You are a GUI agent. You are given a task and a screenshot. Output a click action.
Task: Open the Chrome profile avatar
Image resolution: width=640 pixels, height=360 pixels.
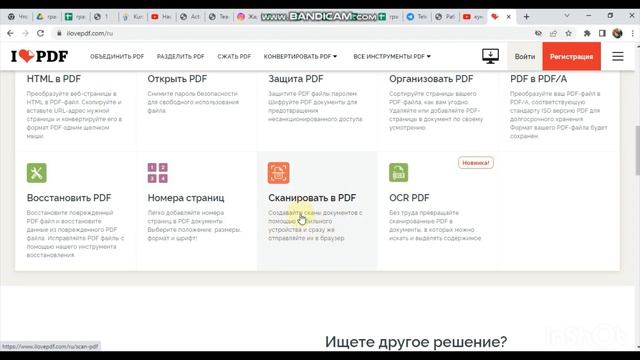(x=617, y=33)
